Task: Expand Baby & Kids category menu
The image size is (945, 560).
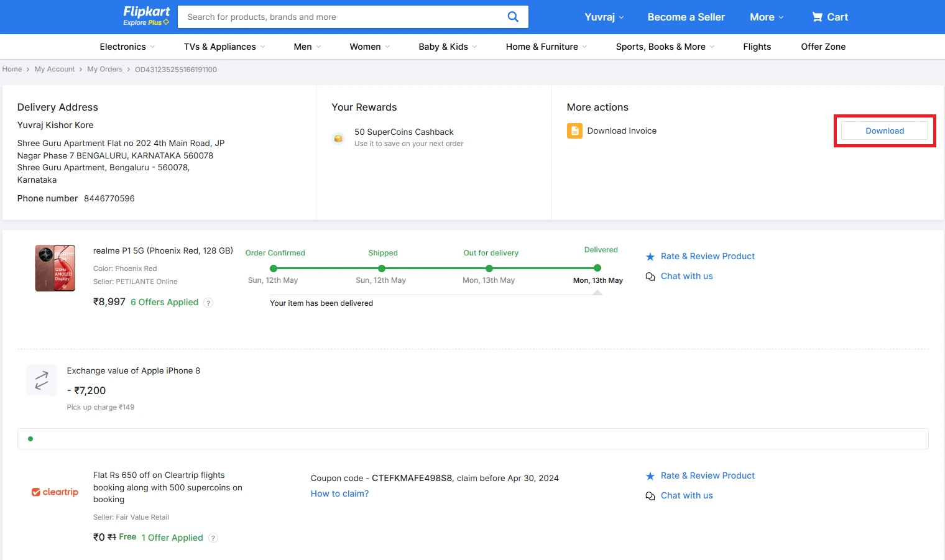Action: click(x=448, y=47)
